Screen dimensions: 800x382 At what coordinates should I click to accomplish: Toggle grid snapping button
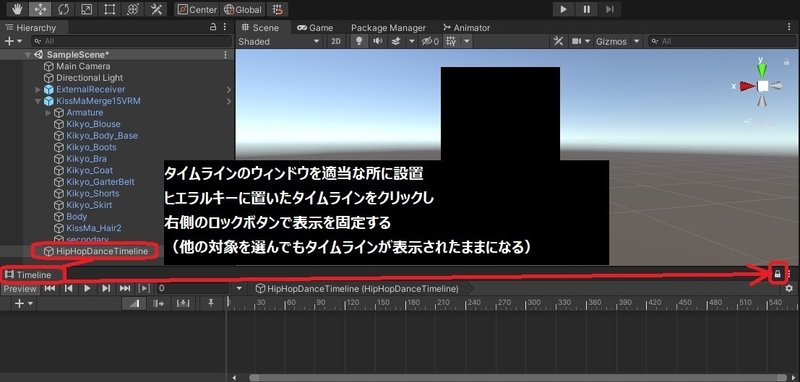[x=277, y=9]
